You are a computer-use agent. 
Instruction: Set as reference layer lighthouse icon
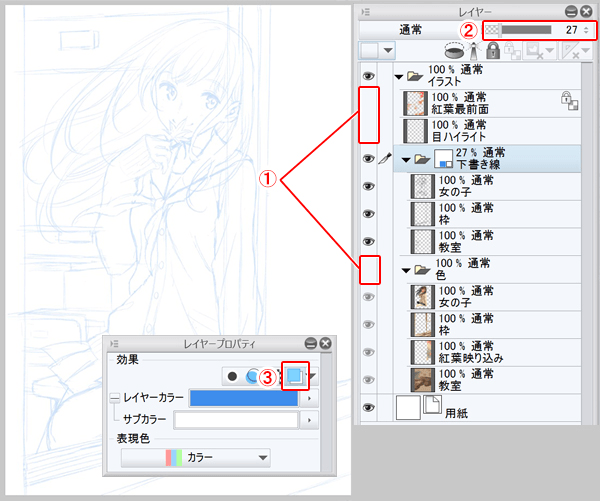click(x=474, y=51)
